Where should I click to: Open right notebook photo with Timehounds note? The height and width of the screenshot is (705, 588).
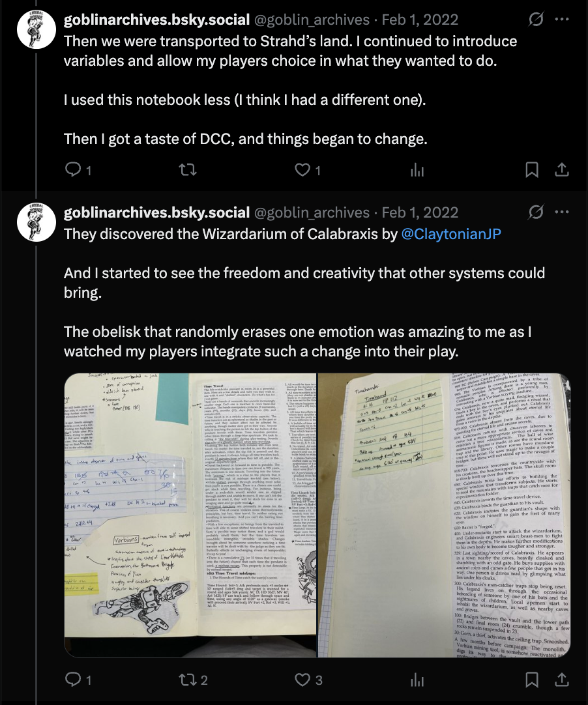coord(445,515)
